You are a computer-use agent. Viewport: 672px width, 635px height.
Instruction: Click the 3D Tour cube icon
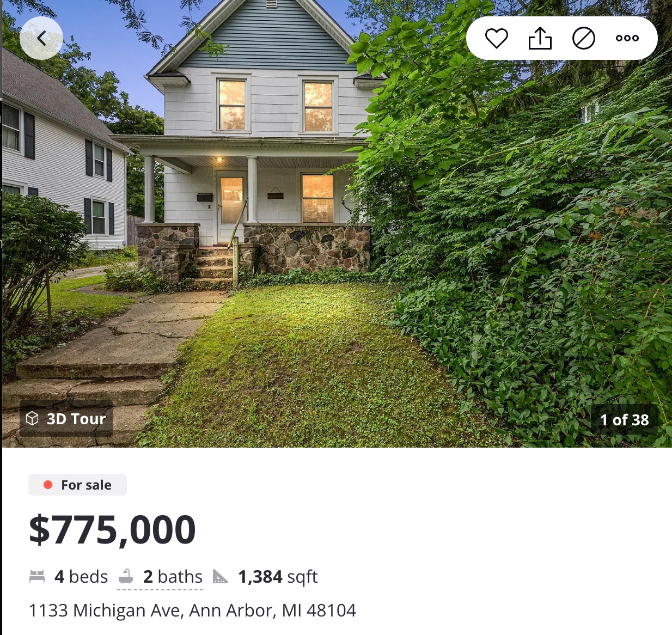[x=33, y=418]
